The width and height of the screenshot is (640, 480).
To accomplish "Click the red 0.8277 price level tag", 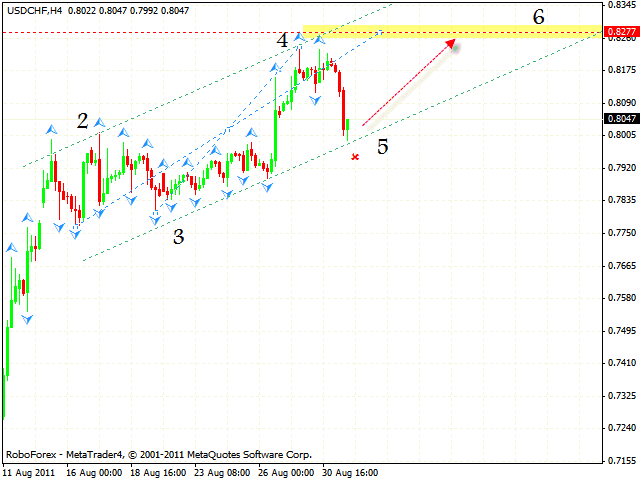I will tap(620, 32).
